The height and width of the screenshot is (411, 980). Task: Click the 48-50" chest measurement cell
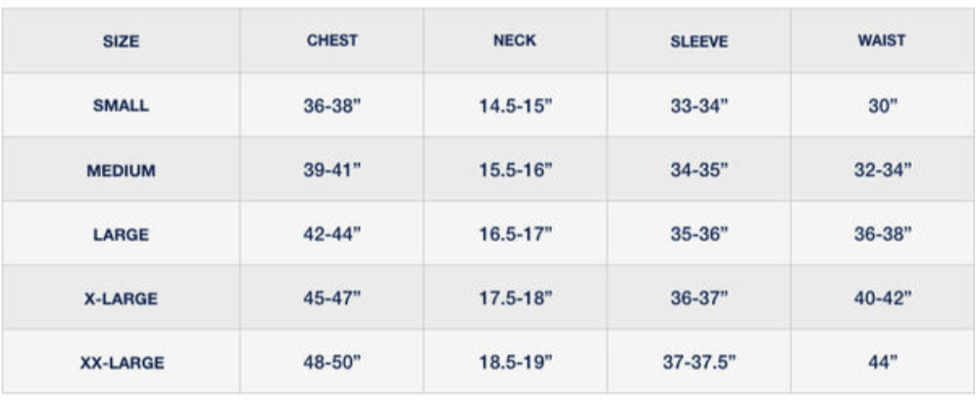tap(332, 362)
